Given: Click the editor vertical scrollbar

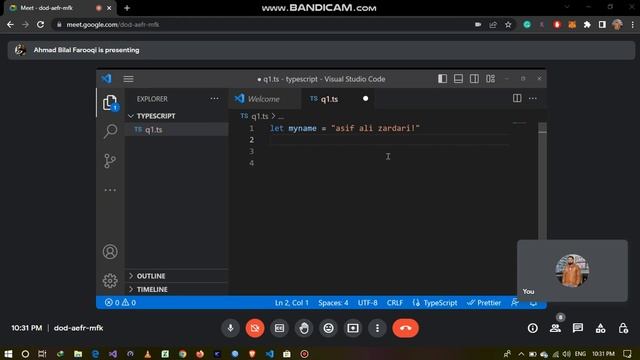Looking at the screenshot, I should click(x=542, y=180).
